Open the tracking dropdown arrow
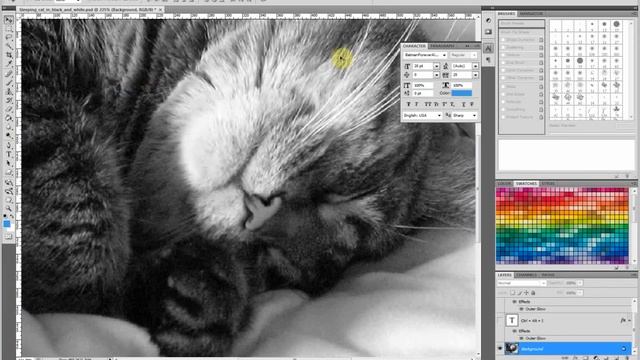Screen dimensions: 640x360 click(x=476, y=75)
